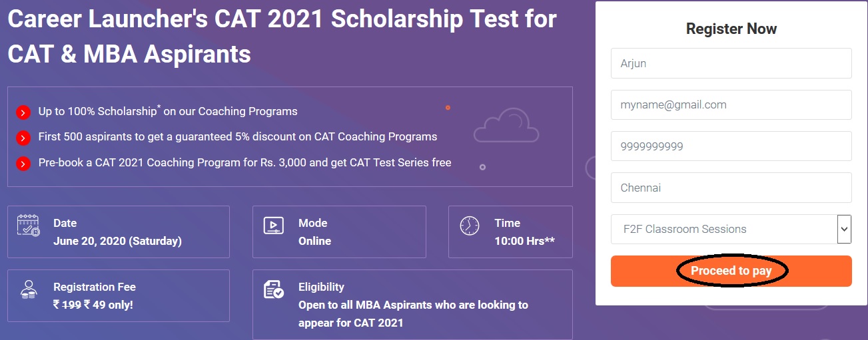This screenshot has height=340, width=868.
Task: Click red arrow bullet beside Pre-book CAT 2021
Action: (23, 164)
